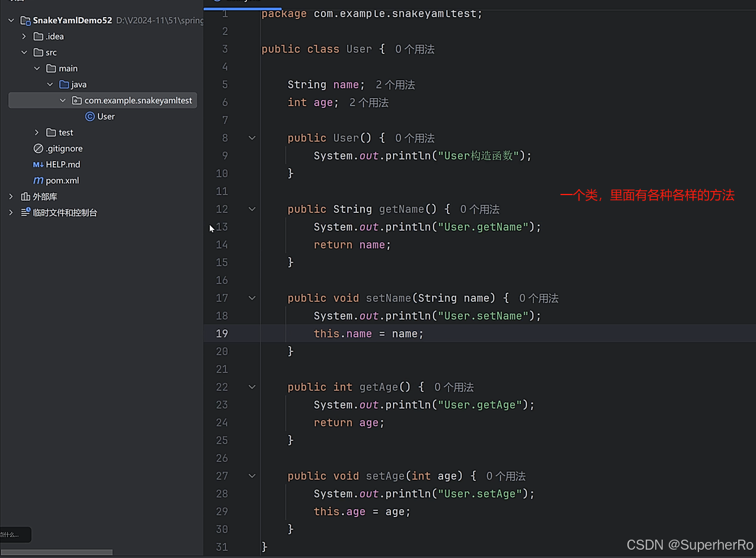Click usages hint beside User() constructor
756x558 pixels.
(415, 138)
